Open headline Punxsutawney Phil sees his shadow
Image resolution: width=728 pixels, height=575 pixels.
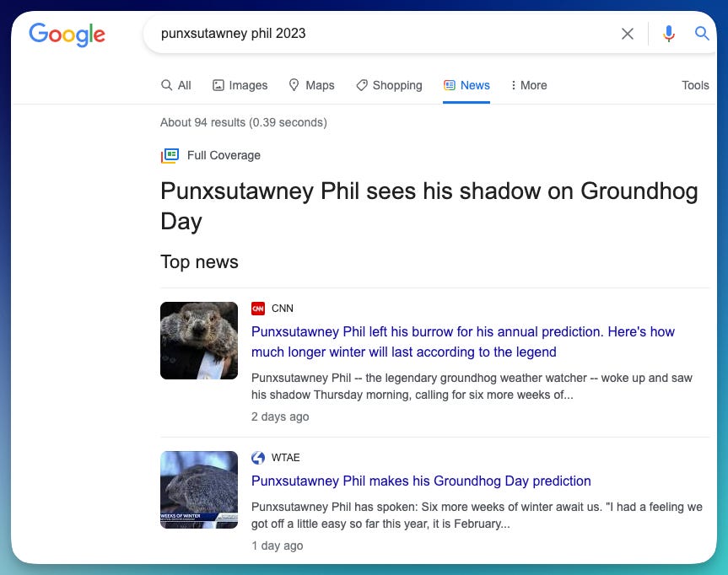click(x=429, y=206)
